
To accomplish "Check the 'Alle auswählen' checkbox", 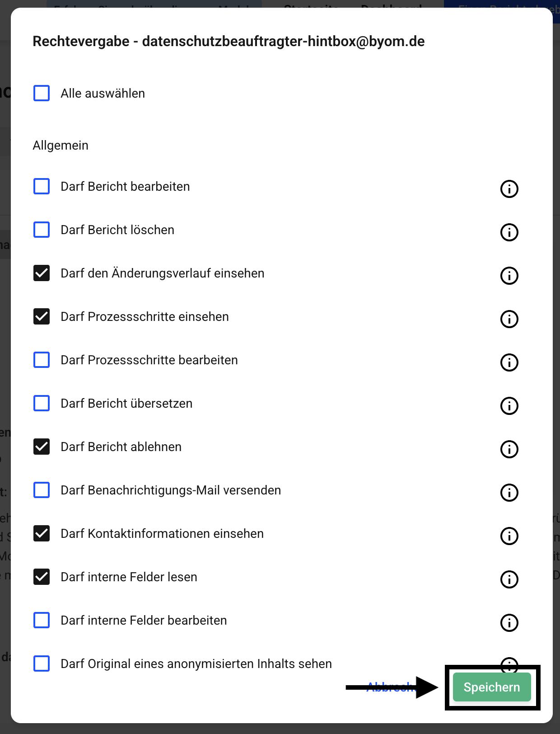I will 42,94.
